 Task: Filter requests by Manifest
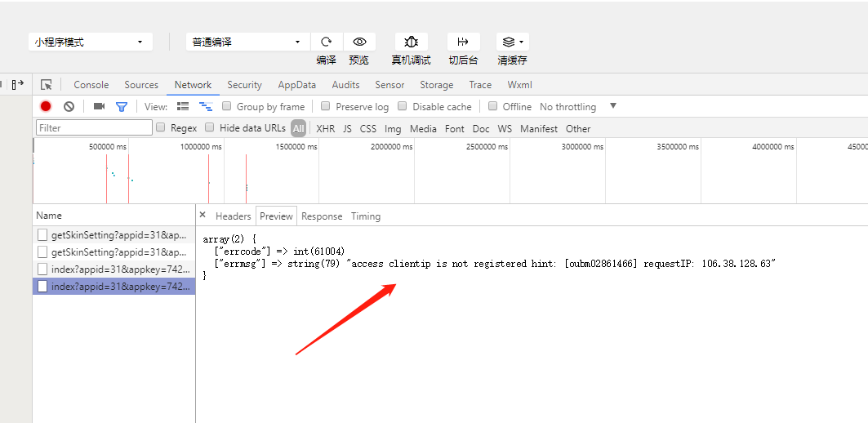[x=539, y=128]
